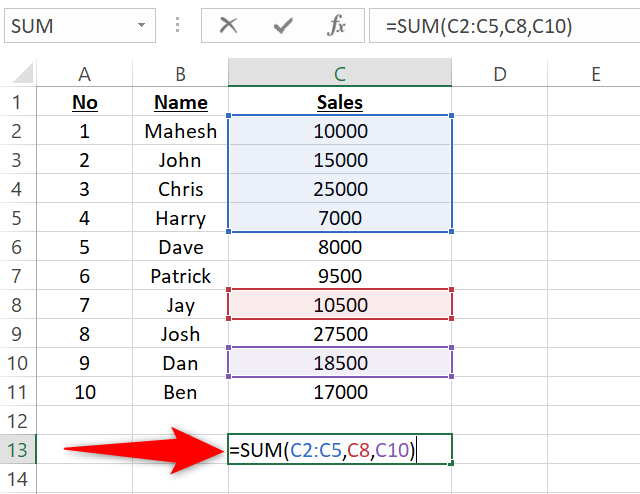This screenshot has width=640, height=494.
Task: Select column A header
Action: pos(84,73)
